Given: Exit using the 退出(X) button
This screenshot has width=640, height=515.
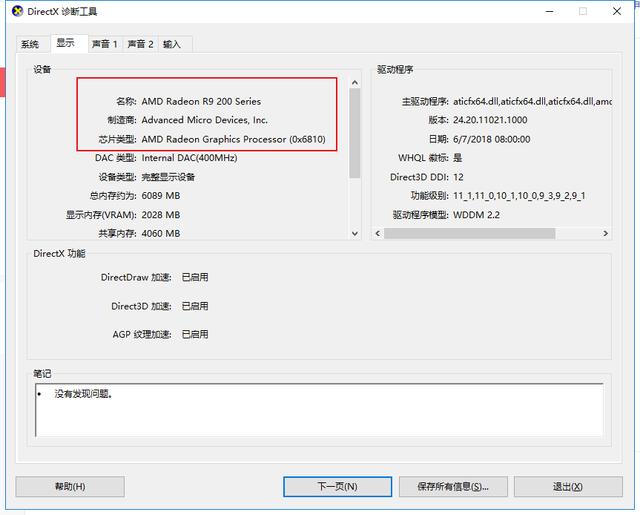Looking at the screenshot, I should click(x=568, y=486).
